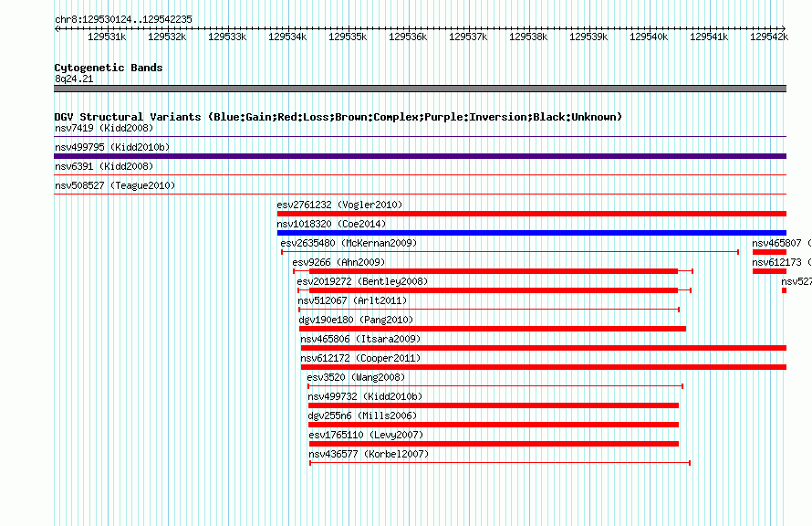Click the esv3520 (Wang2008) label
Screen dimensions: 812x526
tap(356, 377)
